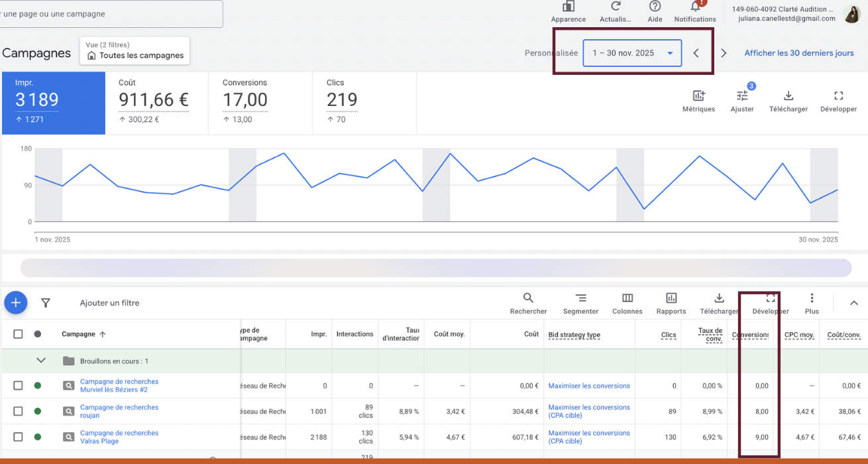Image resolution: width=868 pixels, height=464 pixels.
Task: Open the Segmenter option
Action: [x=580, y=298]
